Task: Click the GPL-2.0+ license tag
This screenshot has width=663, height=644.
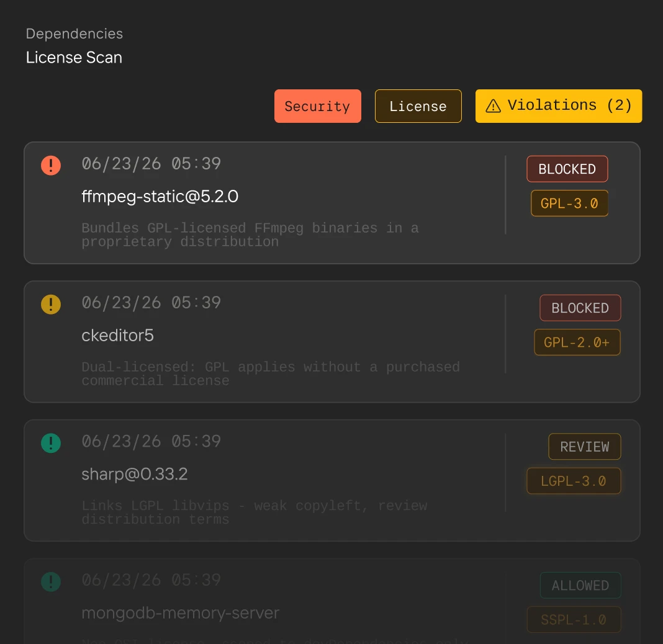Action: [x=577, y=342]
